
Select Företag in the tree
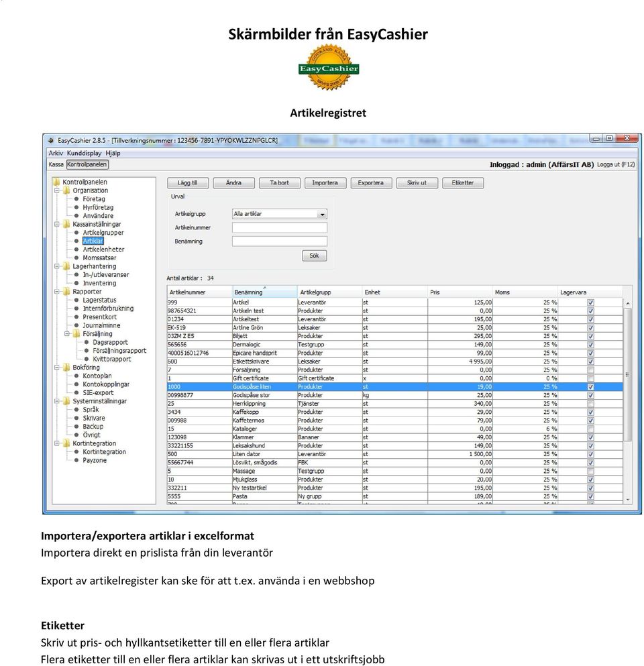[94, 199]
